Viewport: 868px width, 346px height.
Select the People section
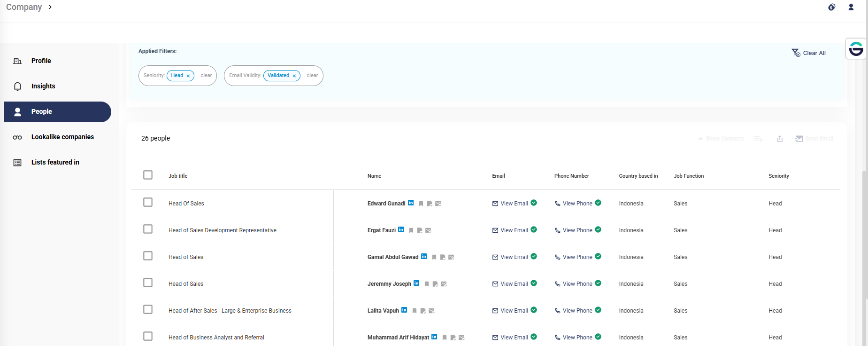tap(58, 111)
